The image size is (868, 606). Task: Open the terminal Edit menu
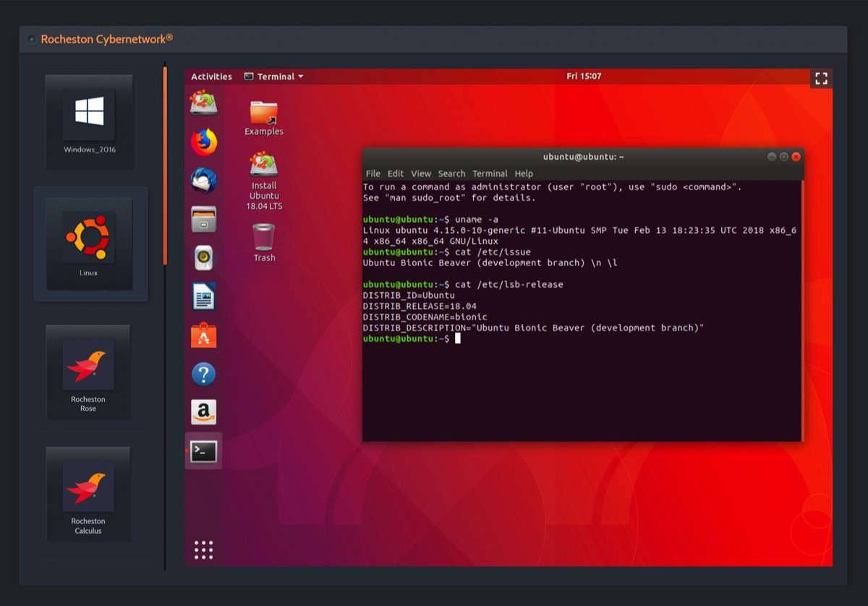396,174
